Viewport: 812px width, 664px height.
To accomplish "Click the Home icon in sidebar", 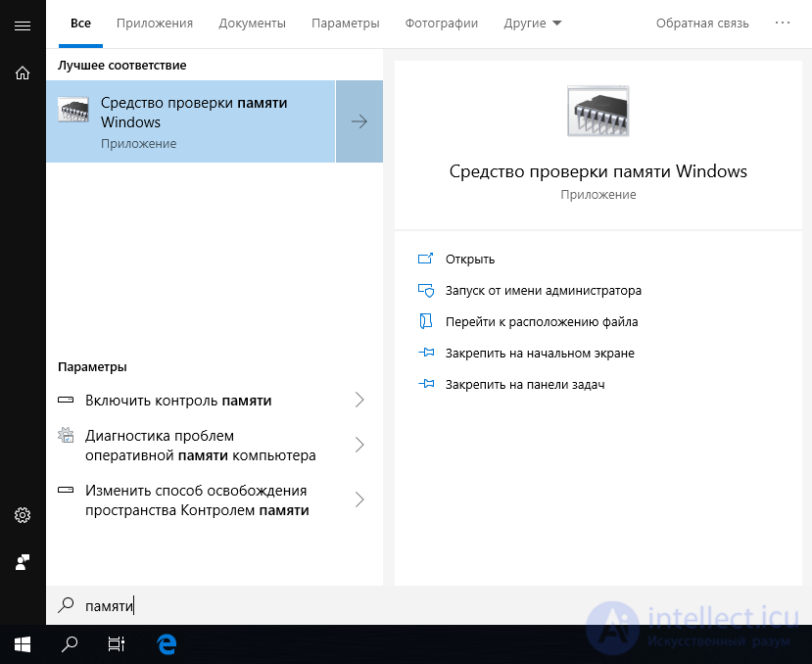I will tap(23, 73).
